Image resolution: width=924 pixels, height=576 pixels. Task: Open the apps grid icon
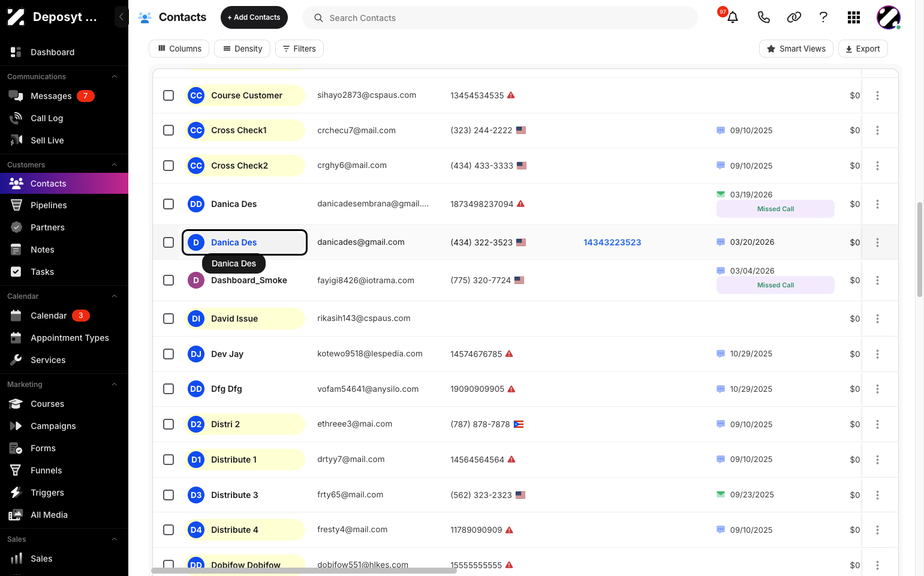coord(854,17)
